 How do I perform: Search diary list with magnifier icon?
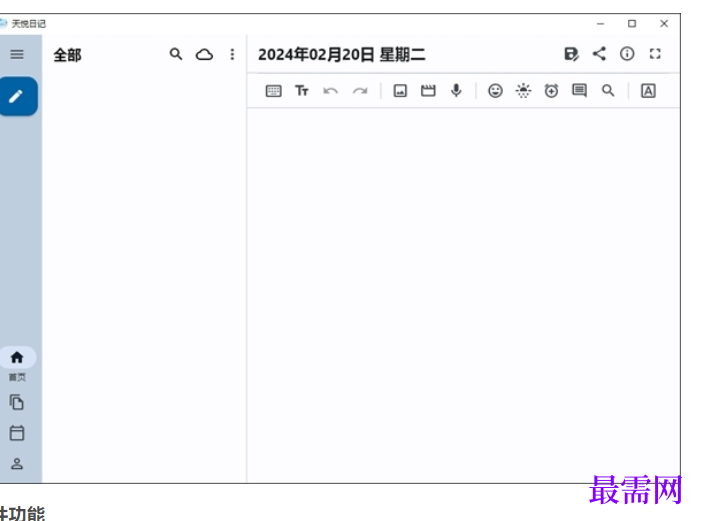click(176, 54)
